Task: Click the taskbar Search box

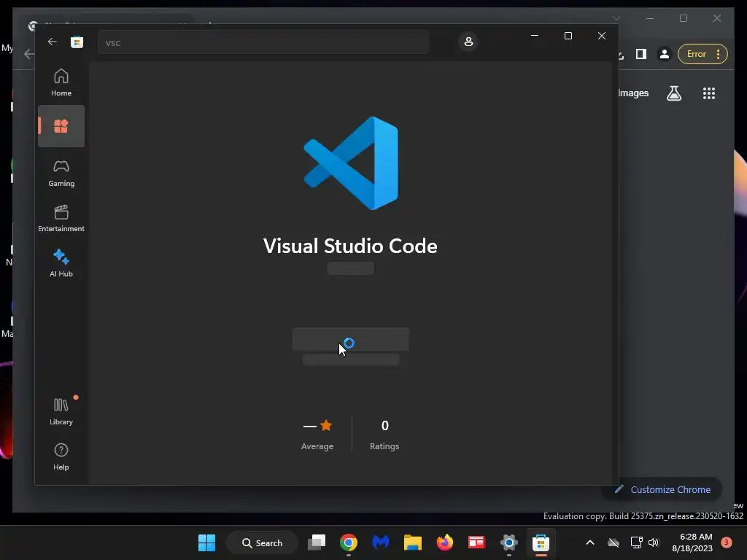Action: click(x=262, y=542)
